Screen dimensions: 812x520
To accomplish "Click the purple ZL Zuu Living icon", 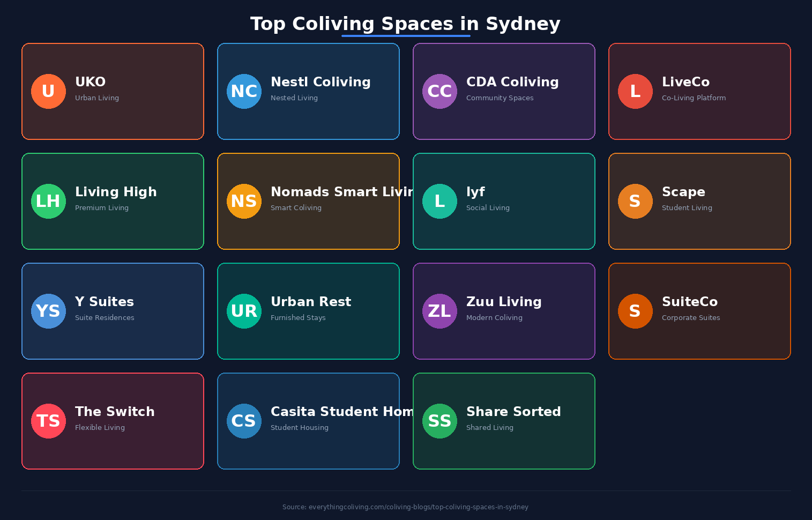I will [439, 311].
